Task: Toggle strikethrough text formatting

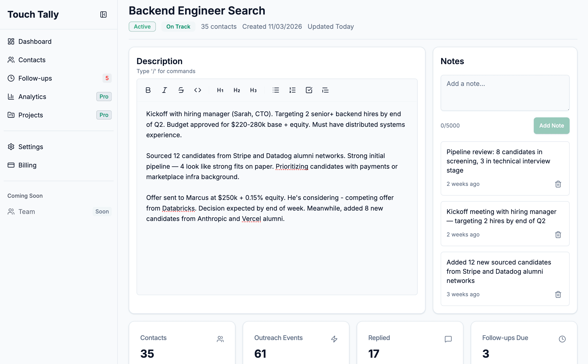Action: coord(181,90)
